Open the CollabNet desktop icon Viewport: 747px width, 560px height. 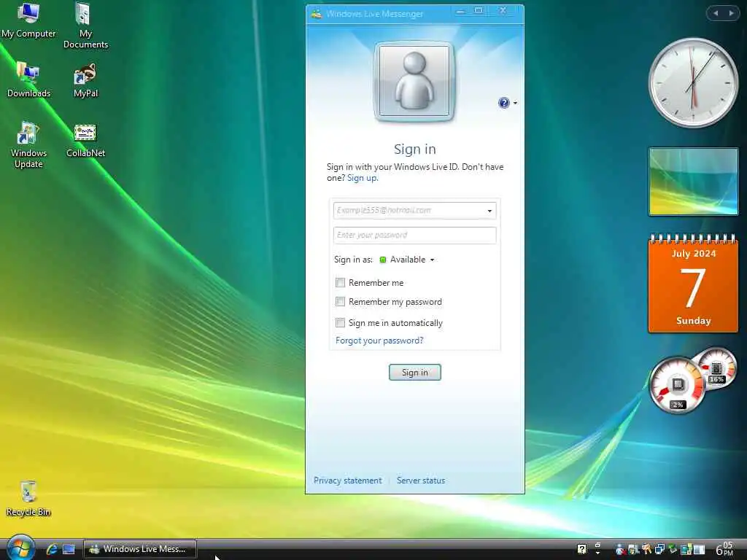click(85, 141)
